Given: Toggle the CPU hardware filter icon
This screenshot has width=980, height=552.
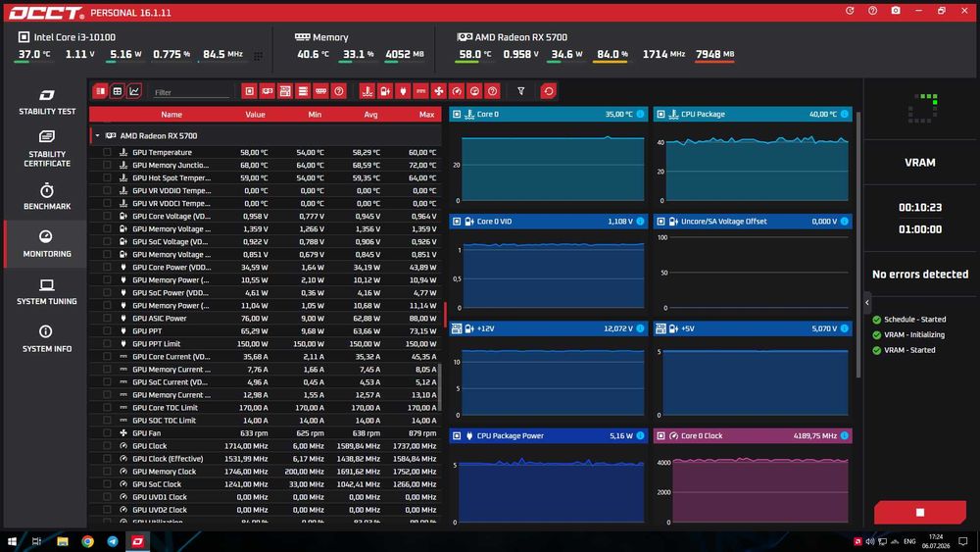Looking at the screenshot, I should [249, 91].
